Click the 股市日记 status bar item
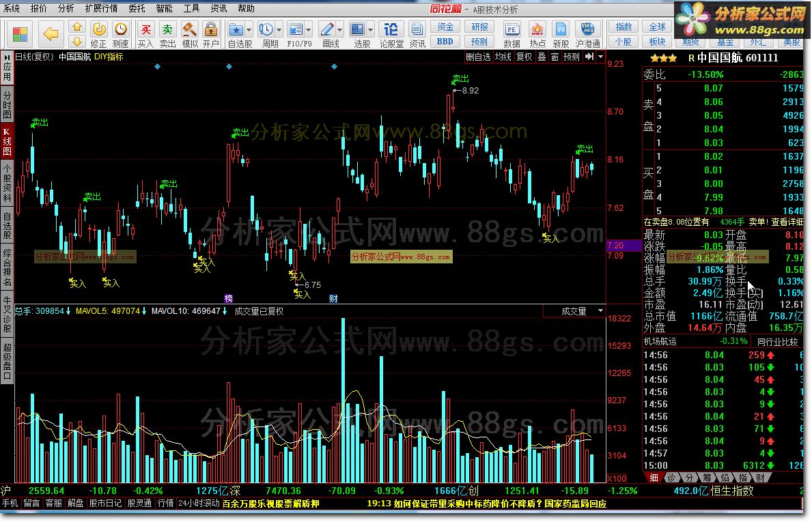This screenshot has width=812, height=522. [x=105, y=503]
